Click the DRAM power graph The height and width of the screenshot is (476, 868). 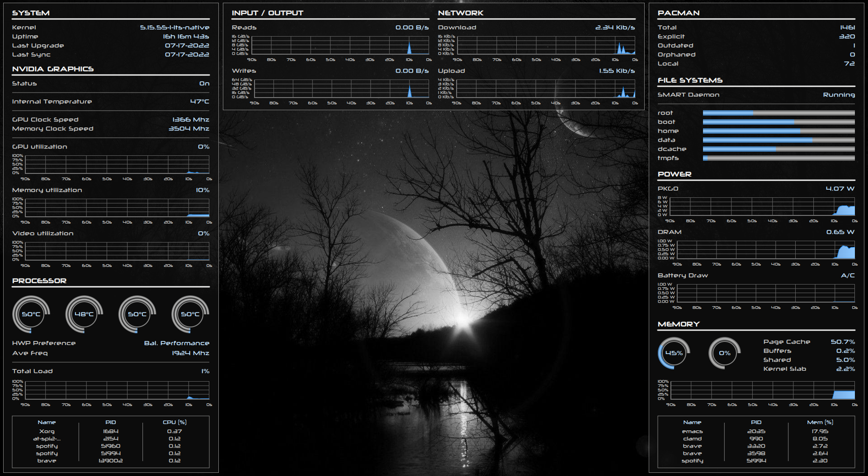pos(766,250)
